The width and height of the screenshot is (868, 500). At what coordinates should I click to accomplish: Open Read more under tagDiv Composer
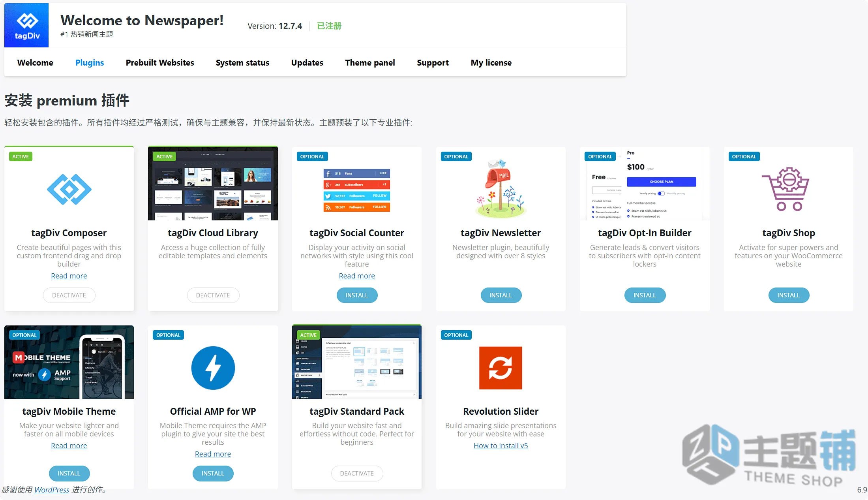pos(69,276)
